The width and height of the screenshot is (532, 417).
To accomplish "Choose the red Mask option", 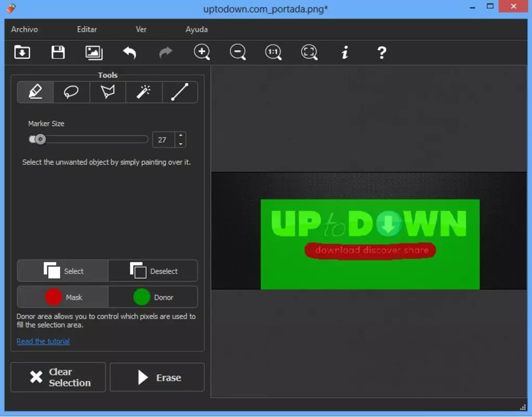I will pos(63,297).
